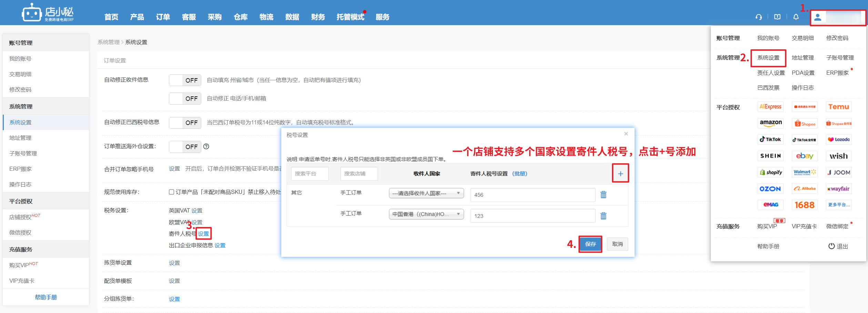This screenshot has height=313, width=868.
Task: Open the 订单 menu in top navigation
Action: 163,17
